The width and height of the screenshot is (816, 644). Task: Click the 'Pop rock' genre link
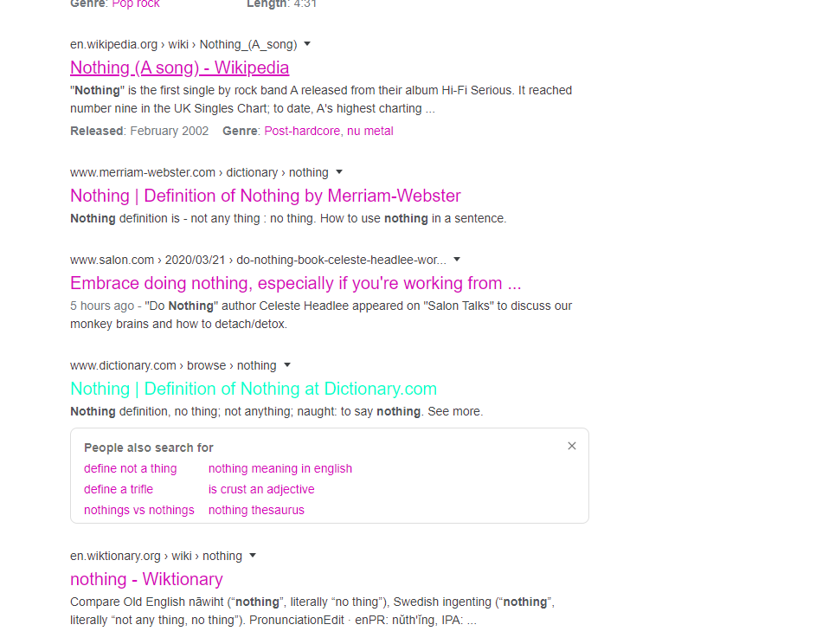[x=135, y=4]
